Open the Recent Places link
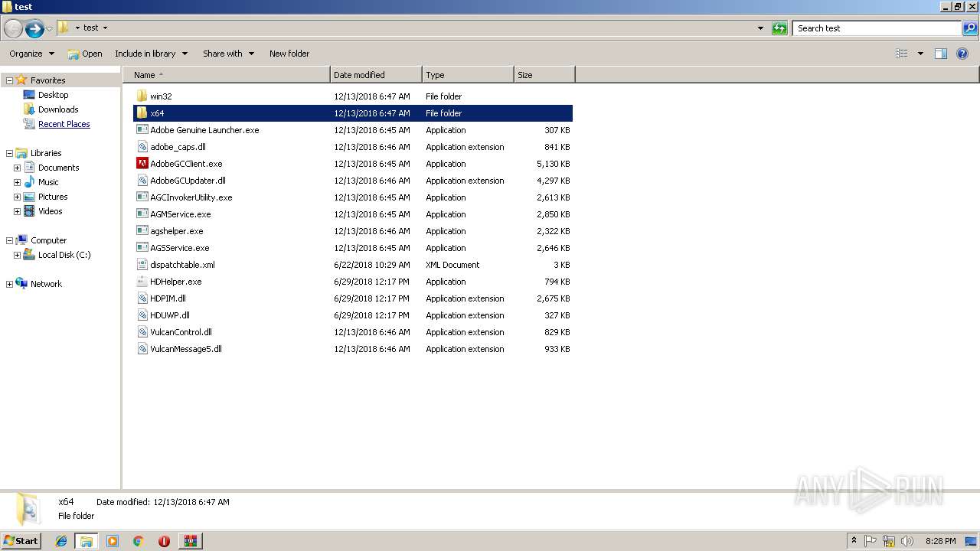 pyautogui.click(x=64, y=124)
